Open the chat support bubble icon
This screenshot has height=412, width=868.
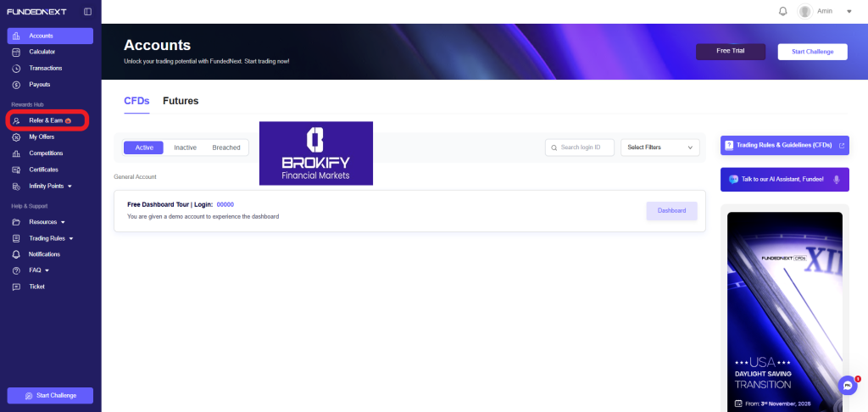847,386
